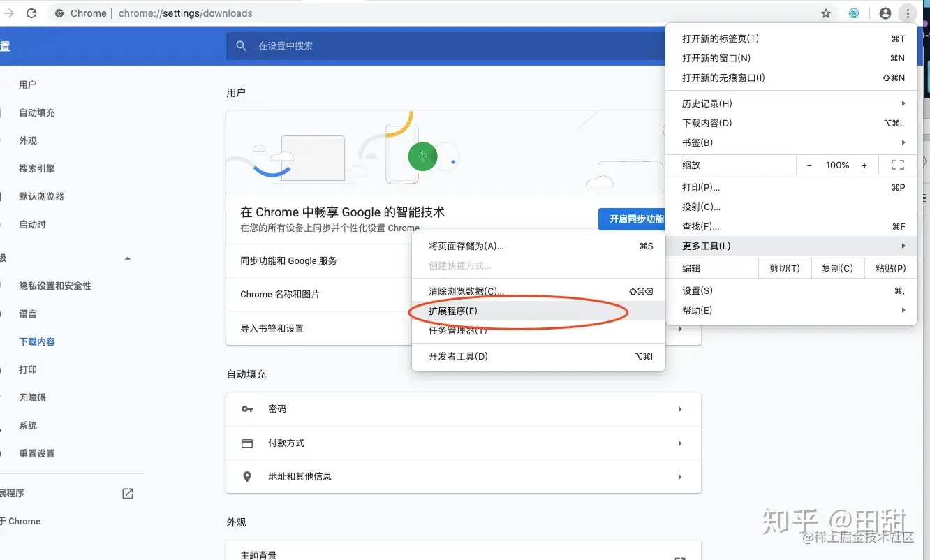This screenshot has width=930, height=560.
Task: Collapse the advanced section arrow in sidebar
Action: (127, 258)
